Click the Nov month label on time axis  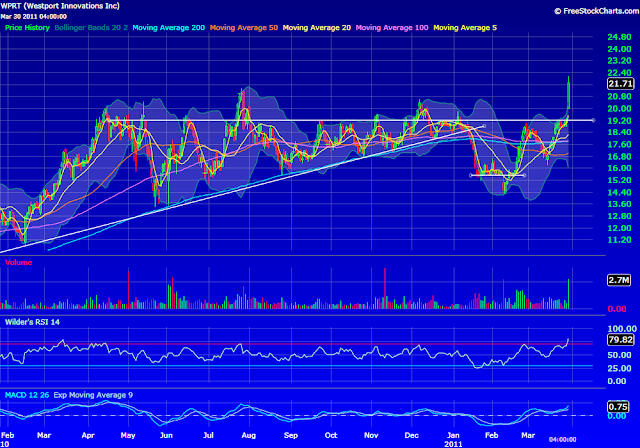[371, 435]
